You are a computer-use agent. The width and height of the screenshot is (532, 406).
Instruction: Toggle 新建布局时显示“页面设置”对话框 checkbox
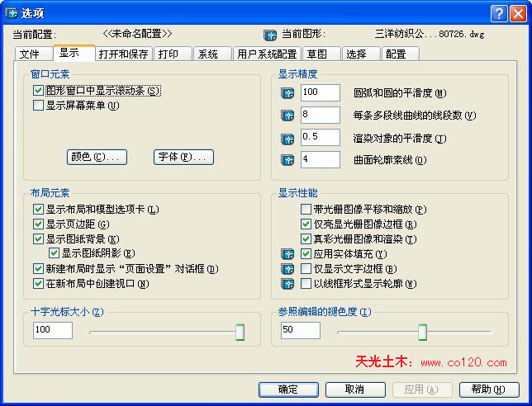point(38,269)
